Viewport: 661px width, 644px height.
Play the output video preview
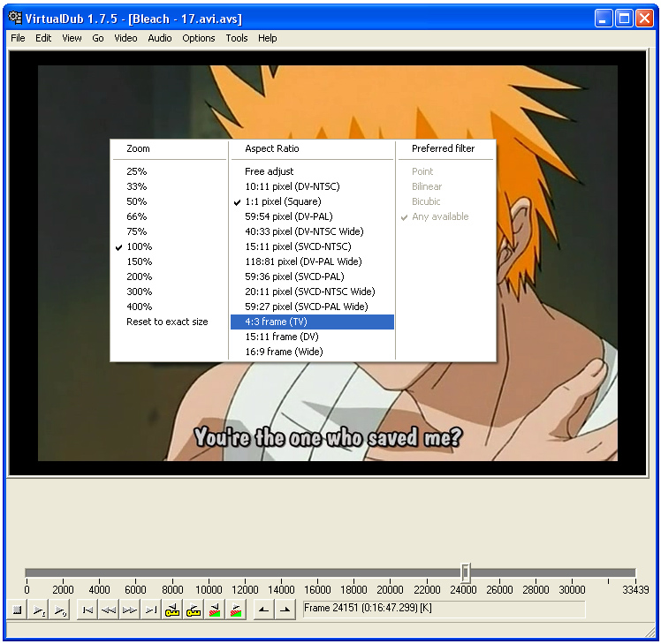59,610
